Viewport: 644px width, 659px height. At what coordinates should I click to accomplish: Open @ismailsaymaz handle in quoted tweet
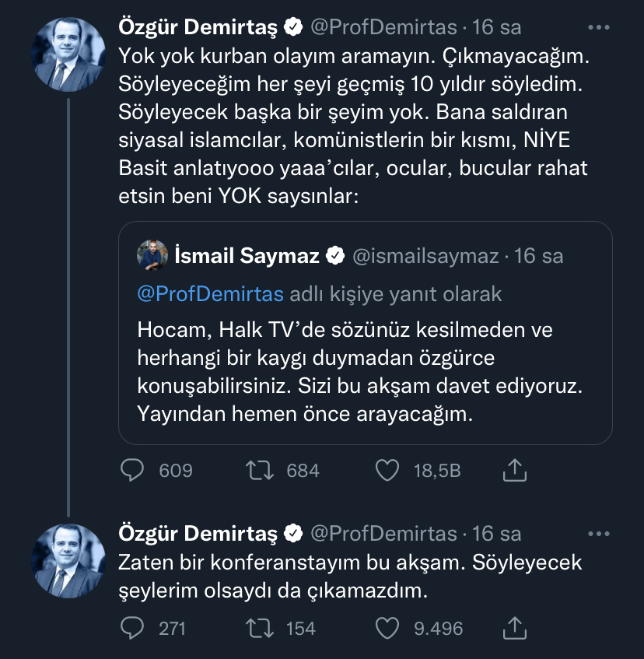(x=425, y=256)
